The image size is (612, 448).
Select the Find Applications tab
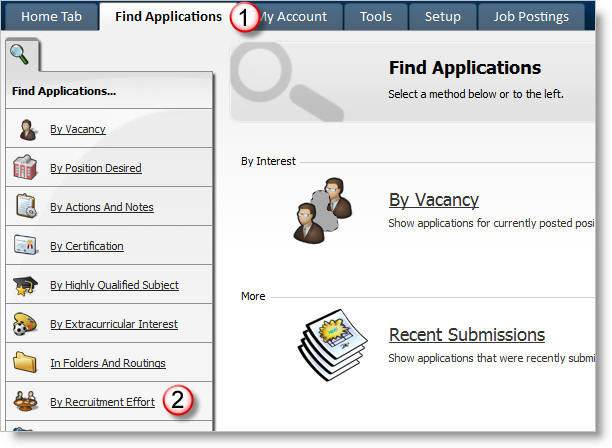click(x=168, y=17)
